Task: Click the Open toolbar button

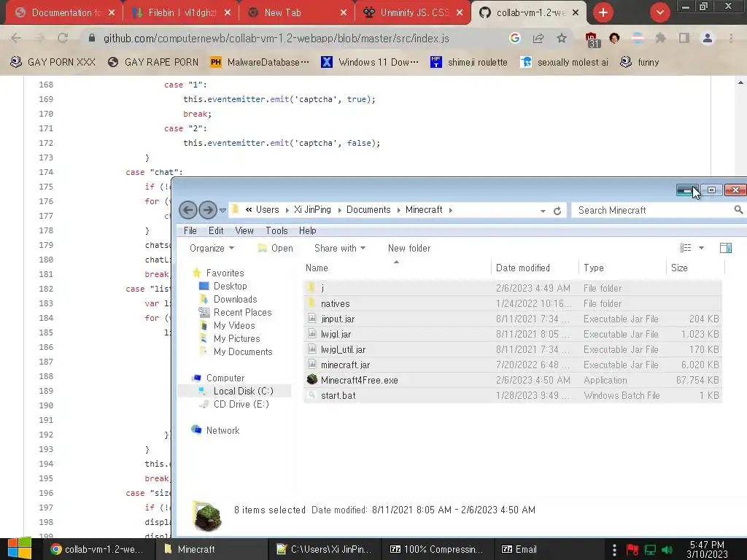Action: pos(275,248)
